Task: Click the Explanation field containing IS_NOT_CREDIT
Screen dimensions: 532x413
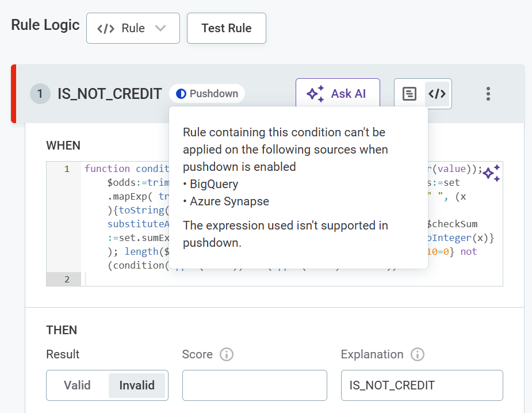Action: (x=422, y=385)
